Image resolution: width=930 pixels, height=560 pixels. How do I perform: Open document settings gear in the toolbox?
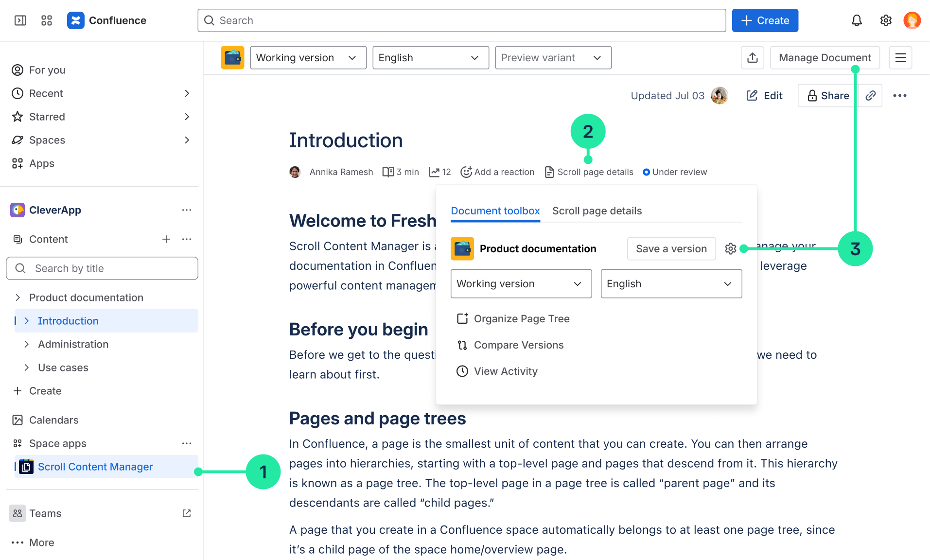pos(730,249)
